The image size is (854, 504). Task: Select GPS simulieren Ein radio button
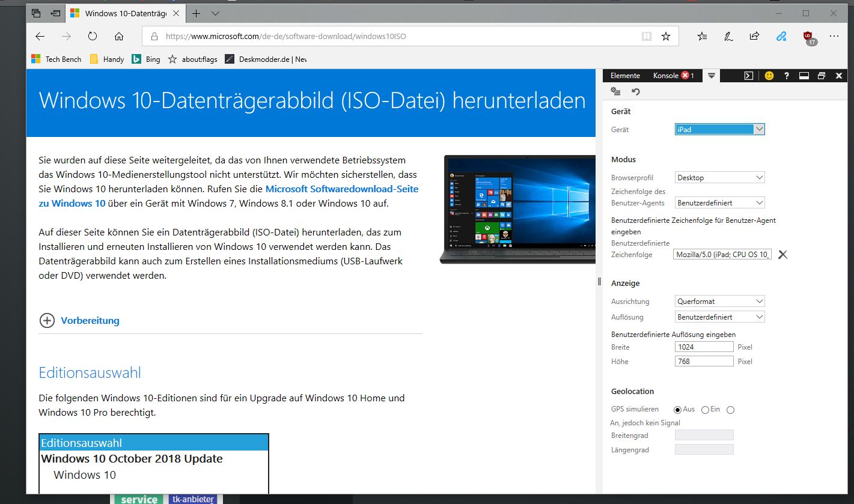(x=705, y=410)
